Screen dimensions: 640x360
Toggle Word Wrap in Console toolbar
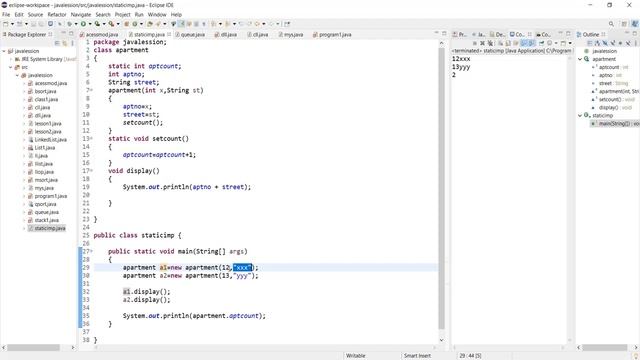pyautogui.click(x=516, y=43)
